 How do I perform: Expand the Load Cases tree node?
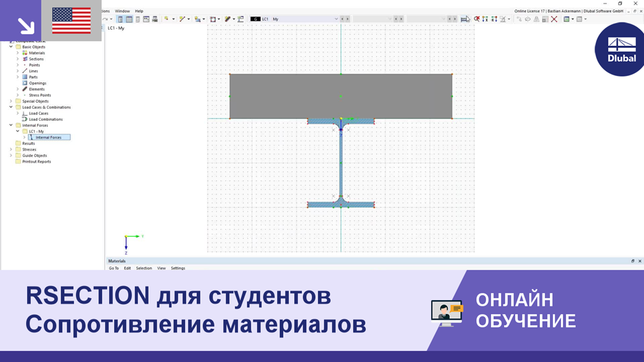(x=18, y=113)
